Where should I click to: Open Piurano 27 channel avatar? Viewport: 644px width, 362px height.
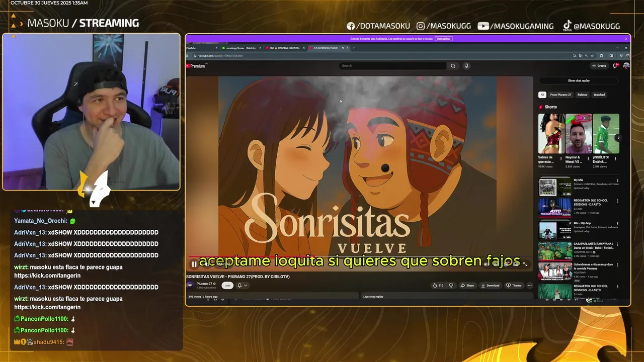190,285
